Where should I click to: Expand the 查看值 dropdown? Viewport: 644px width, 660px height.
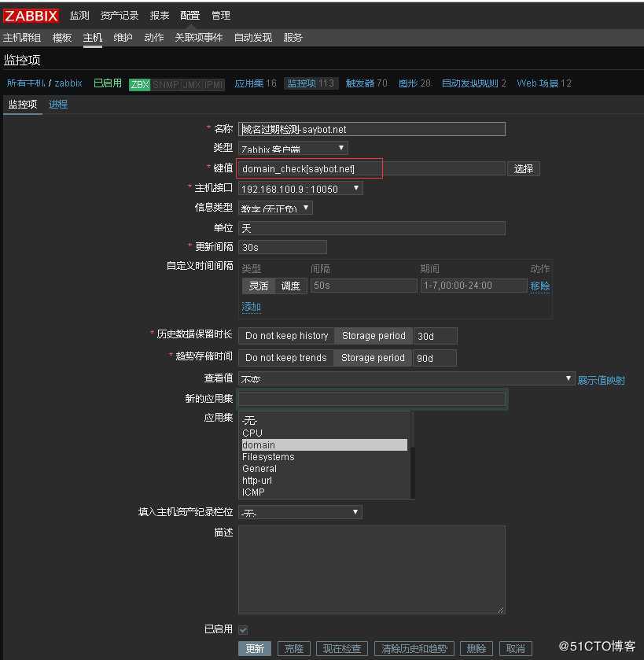(407, 378)
